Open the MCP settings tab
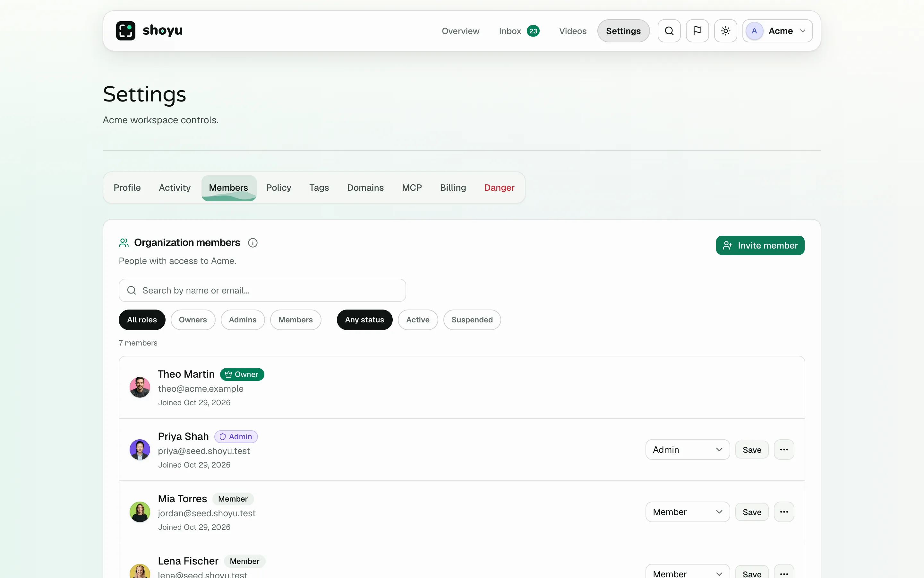The height and width of the screenshot is (578, 924). coord(412,188)
